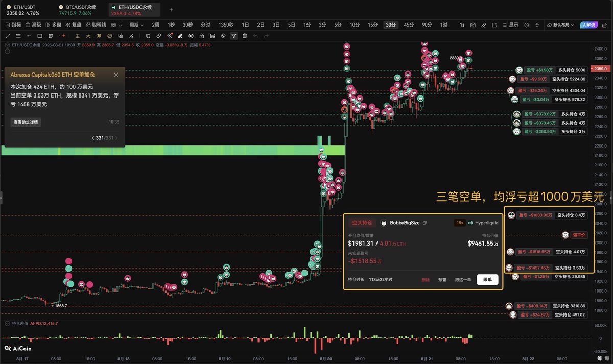Viewport: 613px width, 364px height.
Task: Open the 多窗 multi-window layout
Action: click(53, 25)
